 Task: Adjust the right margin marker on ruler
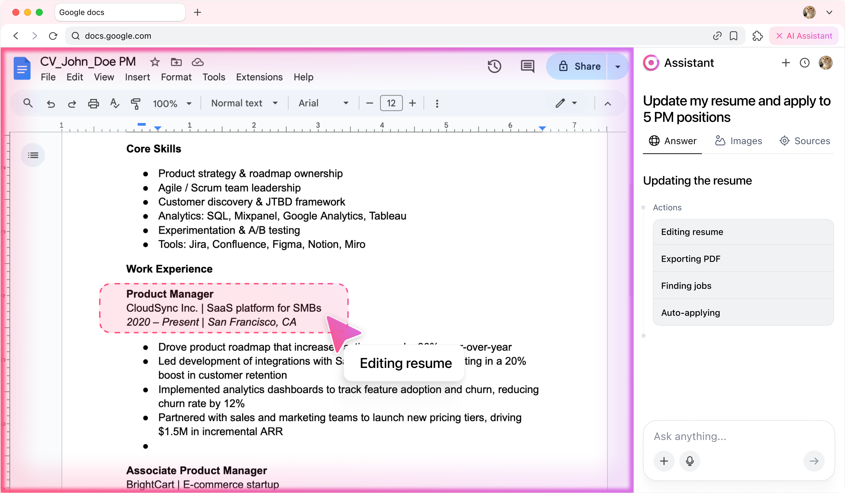click(542, 128)
